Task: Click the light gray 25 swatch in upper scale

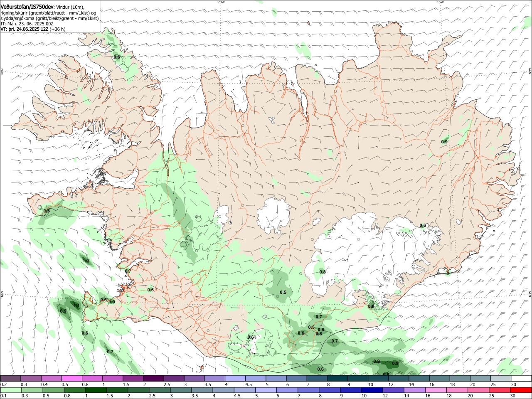Action: pos(501,379)
